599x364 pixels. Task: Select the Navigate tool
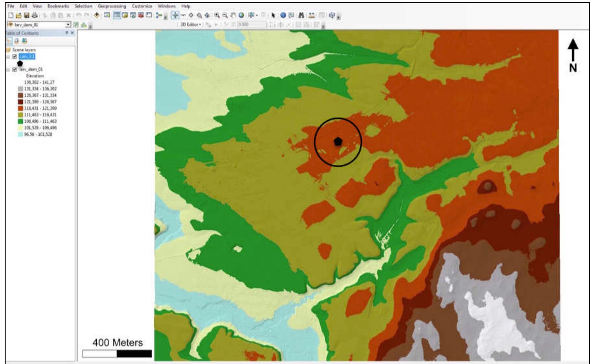175,15
